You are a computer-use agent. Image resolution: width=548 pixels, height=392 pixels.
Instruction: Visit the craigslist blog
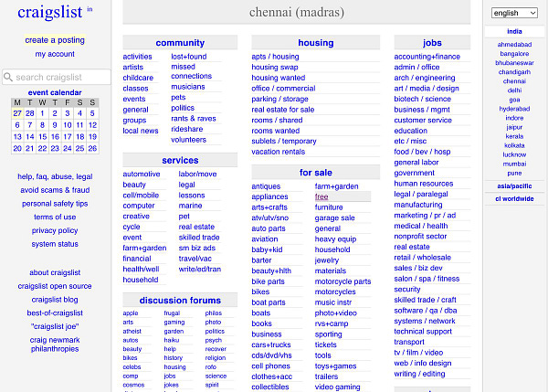coord(55,300)
